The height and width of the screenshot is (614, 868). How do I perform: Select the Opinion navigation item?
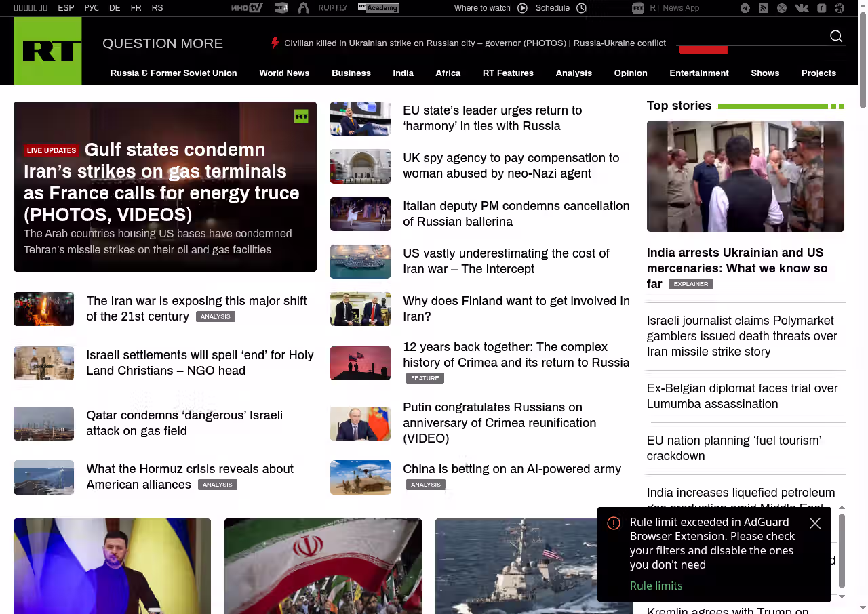click(630, 73)
